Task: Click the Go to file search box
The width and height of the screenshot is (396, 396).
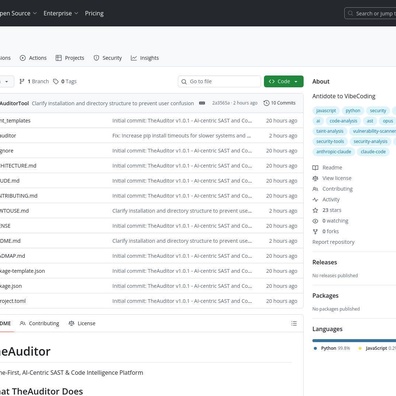Action: pos(219,81)
